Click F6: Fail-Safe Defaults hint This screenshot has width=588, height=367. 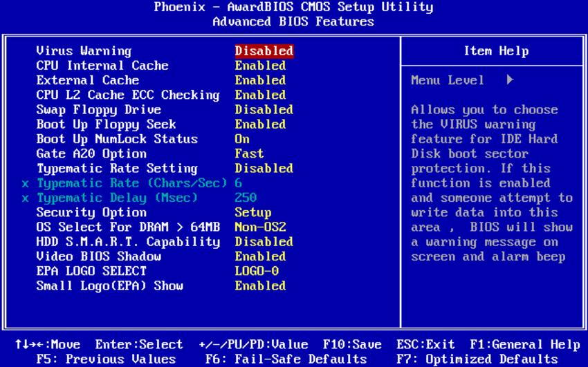[x=286, y=359]
